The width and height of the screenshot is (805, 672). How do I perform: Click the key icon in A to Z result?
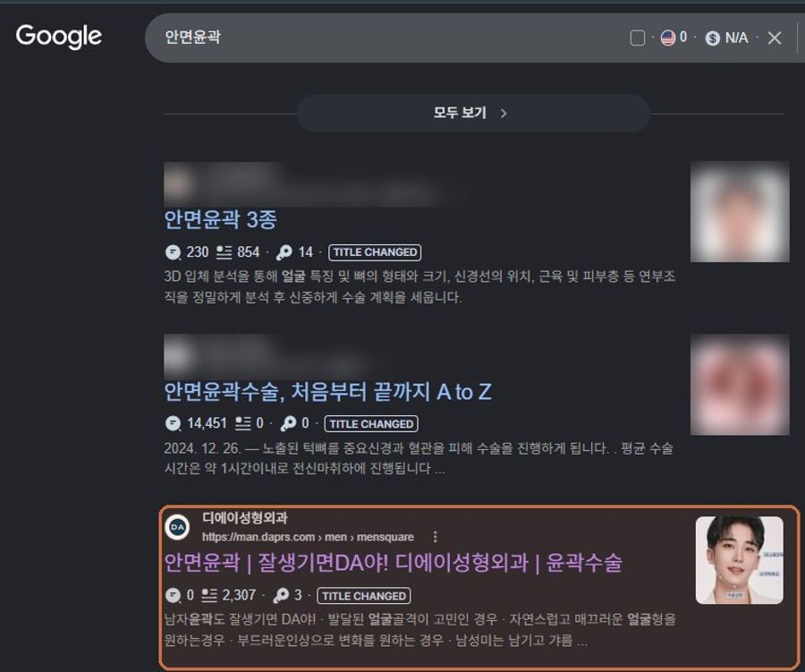[289, 424]
